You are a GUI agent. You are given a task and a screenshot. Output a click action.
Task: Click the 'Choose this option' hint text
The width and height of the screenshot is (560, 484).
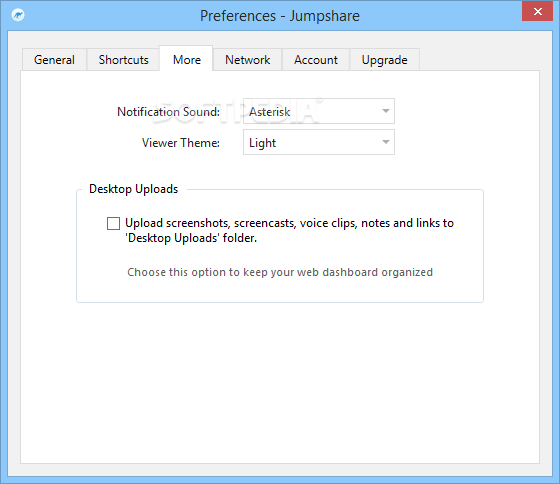[x=280, y=272]
